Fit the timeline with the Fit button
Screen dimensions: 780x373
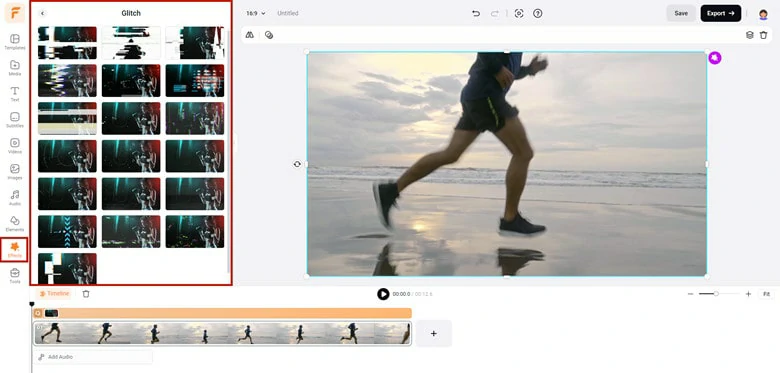pyautogui.click(x=766, y=294)
